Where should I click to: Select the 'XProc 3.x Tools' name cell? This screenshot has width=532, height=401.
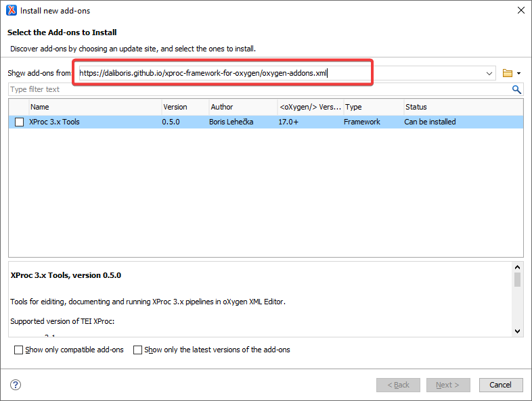coord(54,122)
